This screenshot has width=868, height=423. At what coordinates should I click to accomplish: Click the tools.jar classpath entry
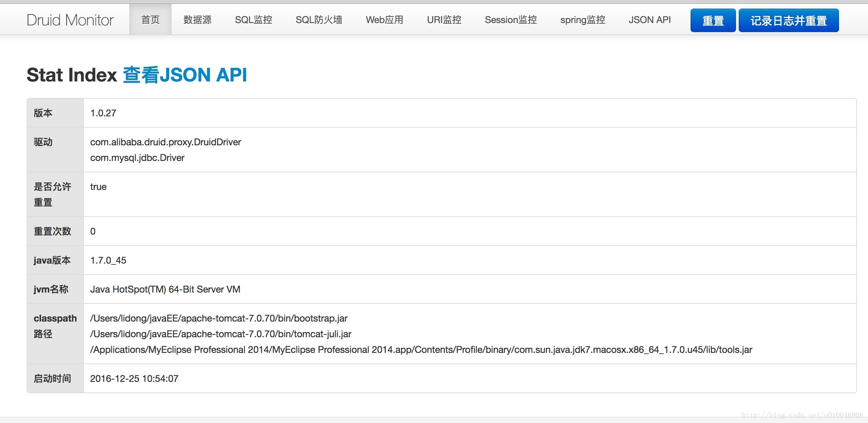[x=421, y=350]
